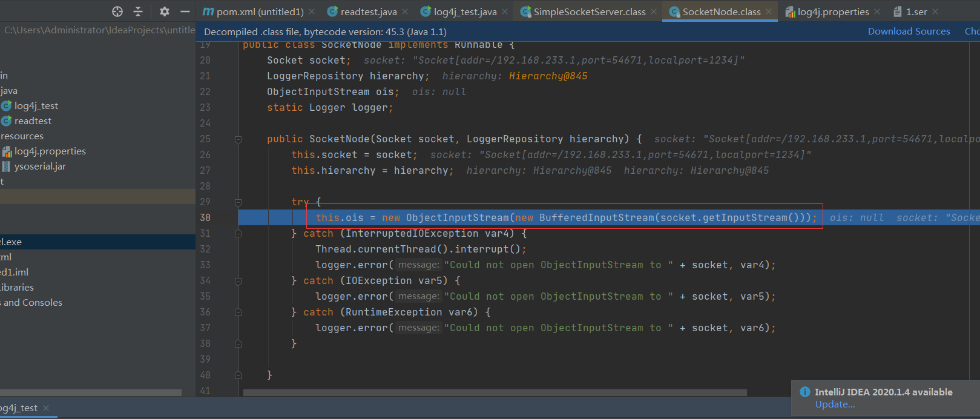The height and width of the screenshot is (419, 980).
Task: Select readtest class in project tree
Action: (33, 121)
